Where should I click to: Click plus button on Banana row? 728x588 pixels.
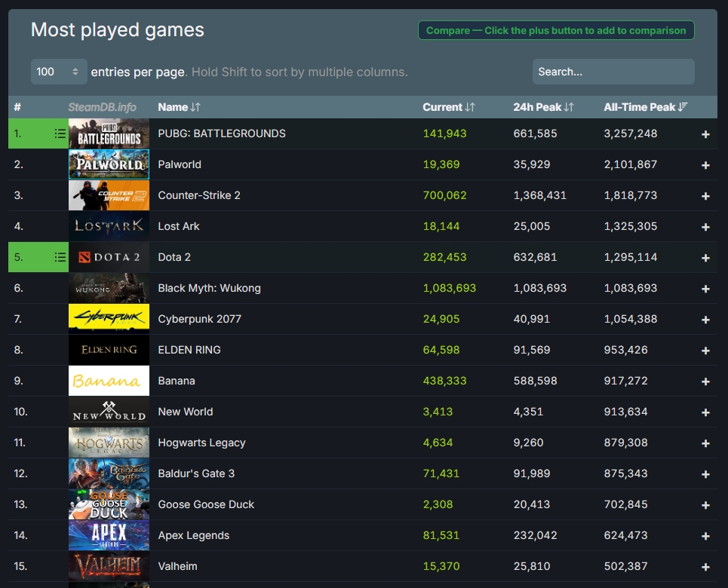point(705,381)
